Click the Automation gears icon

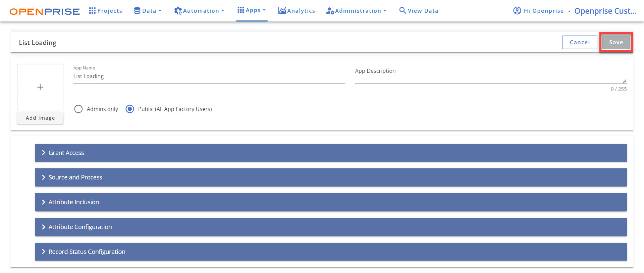pyautogui.click(x=178, y=11)
